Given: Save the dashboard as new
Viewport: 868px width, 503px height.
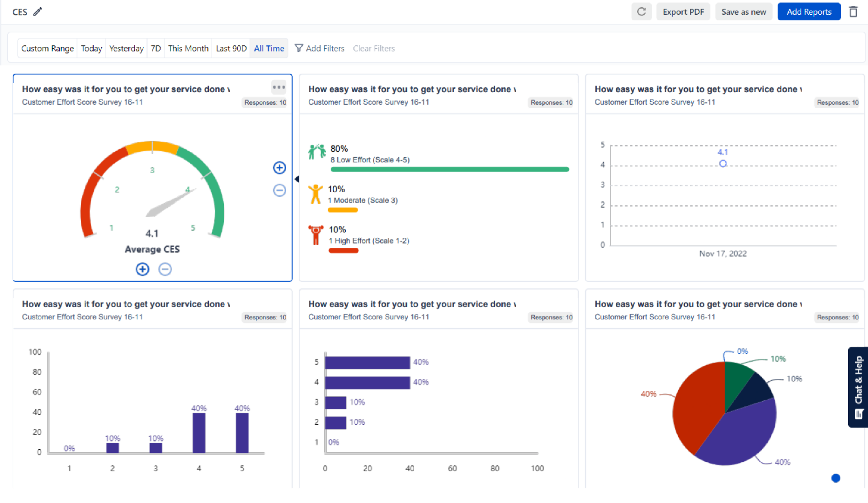Looking at the screenshot, I should pyautogui.click(x=744, y=11).
